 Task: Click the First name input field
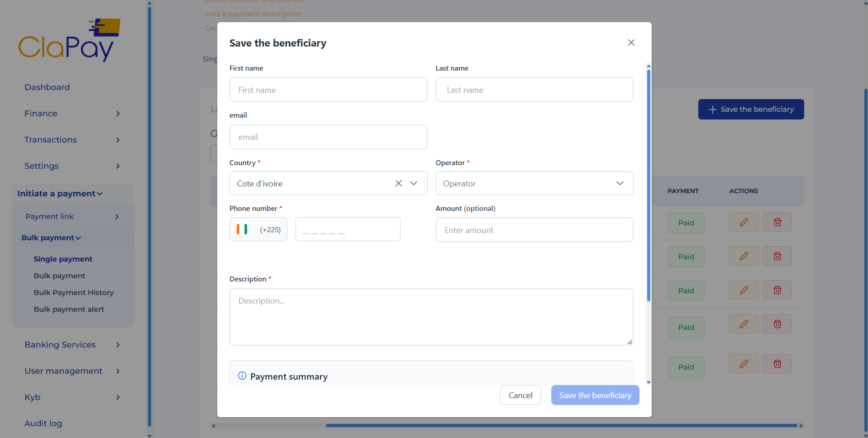(328, 90)
